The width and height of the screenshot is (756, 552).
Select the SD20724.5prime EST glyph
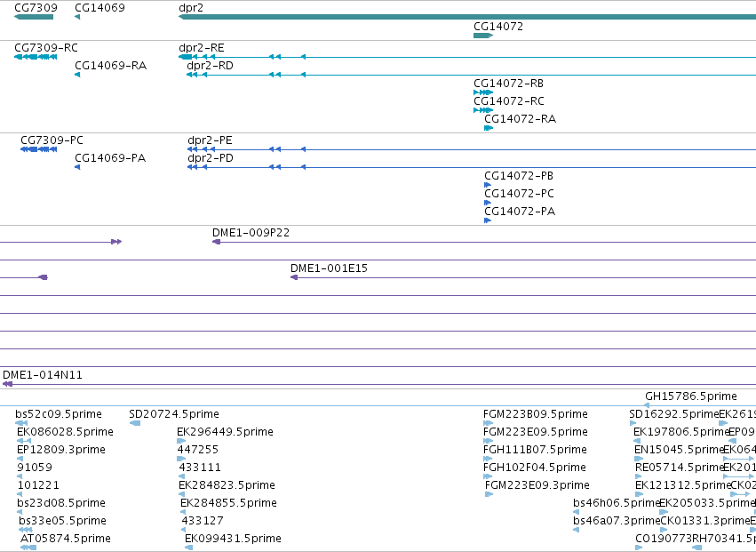[135, 424]
